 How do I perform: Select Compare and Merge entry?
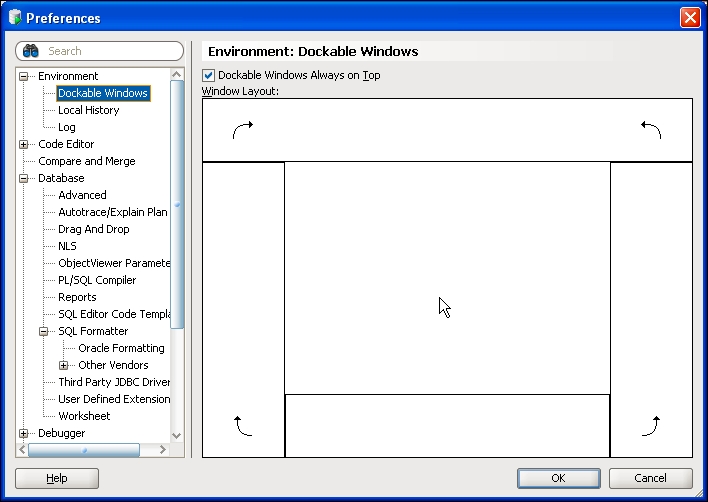click(x=87, y=161)
